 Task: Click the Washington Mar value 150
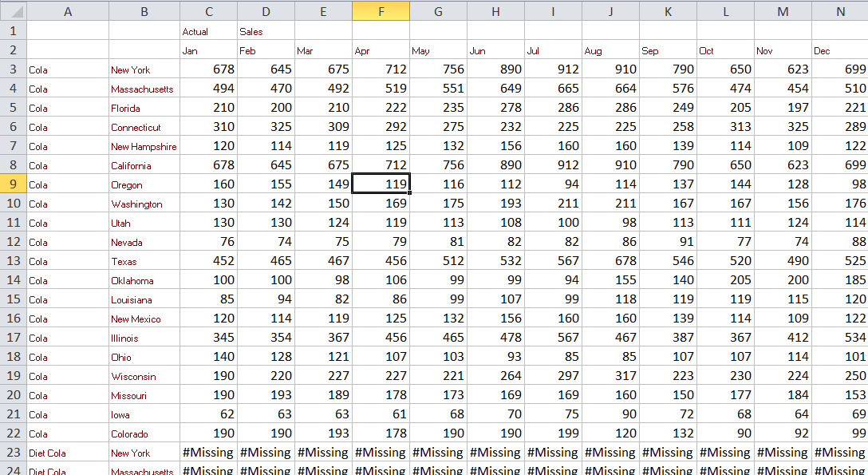(x=324, y=204)
